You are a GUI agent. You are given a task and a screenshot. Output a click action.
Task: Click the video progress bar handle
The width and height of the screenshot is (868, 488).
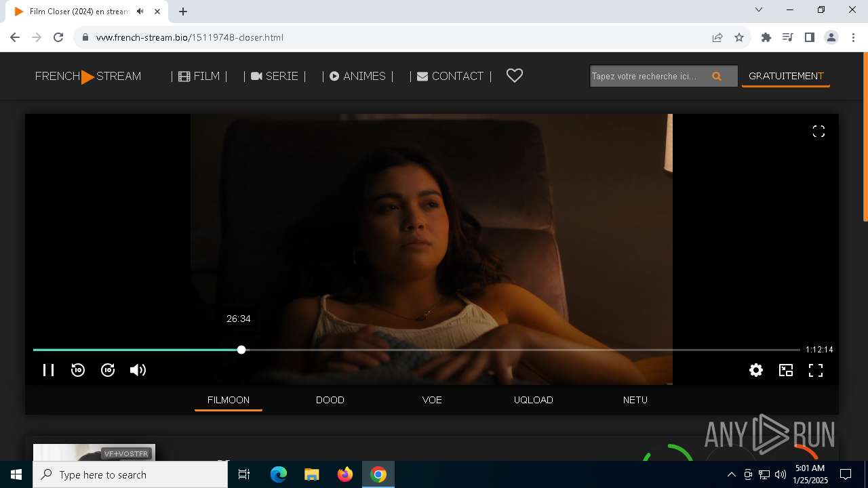(x=241, y=350)
